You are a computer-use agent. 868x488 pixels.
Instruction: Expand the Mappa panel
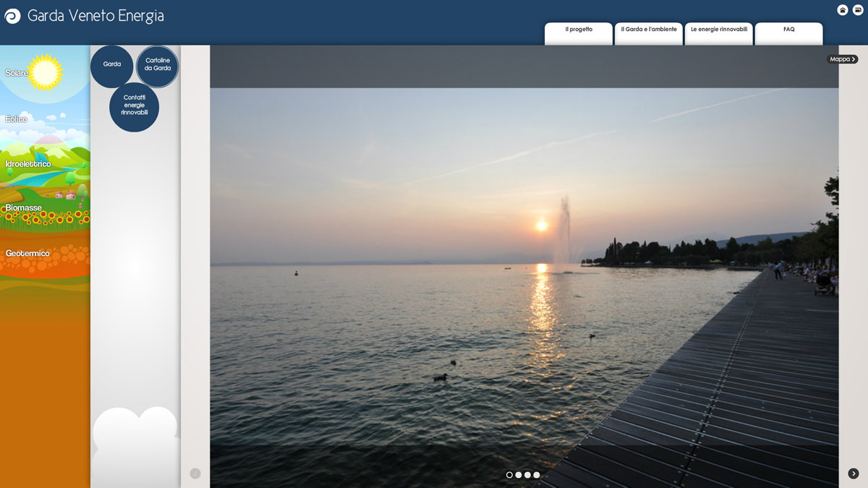[x=843, y=59]
